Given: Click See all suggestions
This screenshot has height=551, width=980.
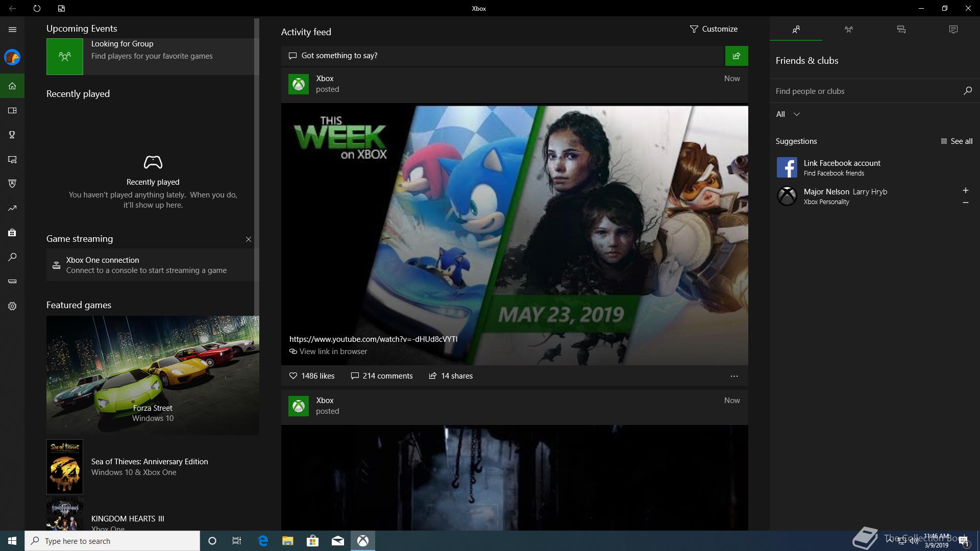Looking at the screenshot, I should click(957, 141).
